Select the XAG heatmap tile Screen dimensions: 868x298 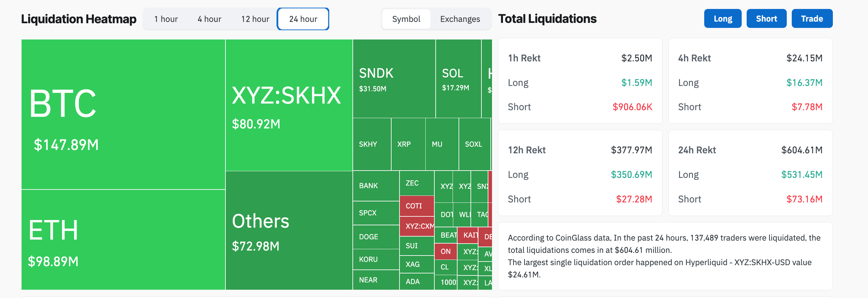(x=417, y=264)
